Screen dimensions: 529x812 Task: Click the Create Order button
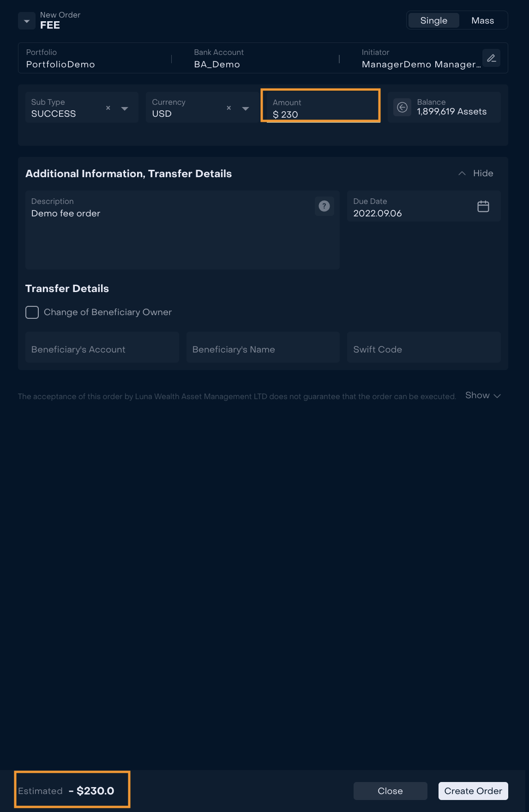473,791
